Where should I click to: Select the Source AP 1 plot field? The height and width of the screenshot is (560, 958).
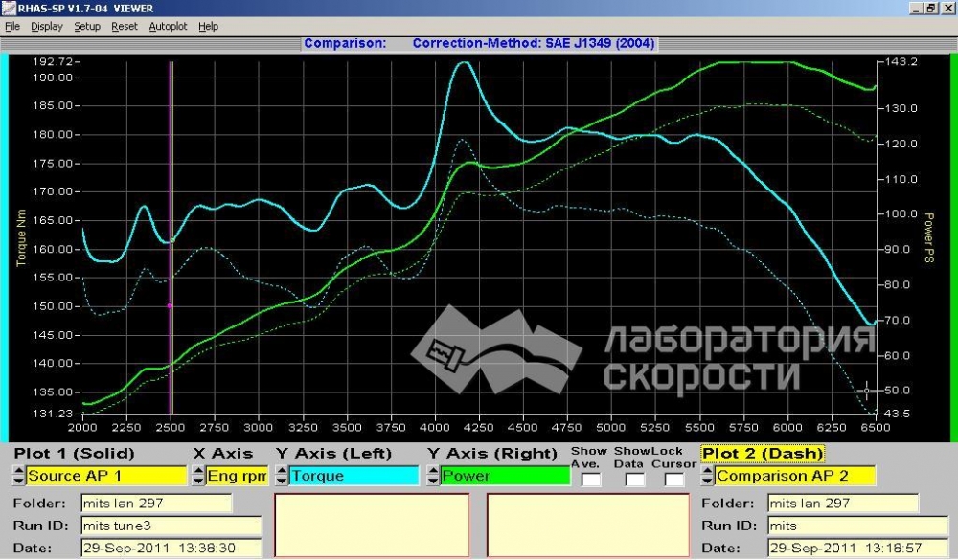(106, 476)
